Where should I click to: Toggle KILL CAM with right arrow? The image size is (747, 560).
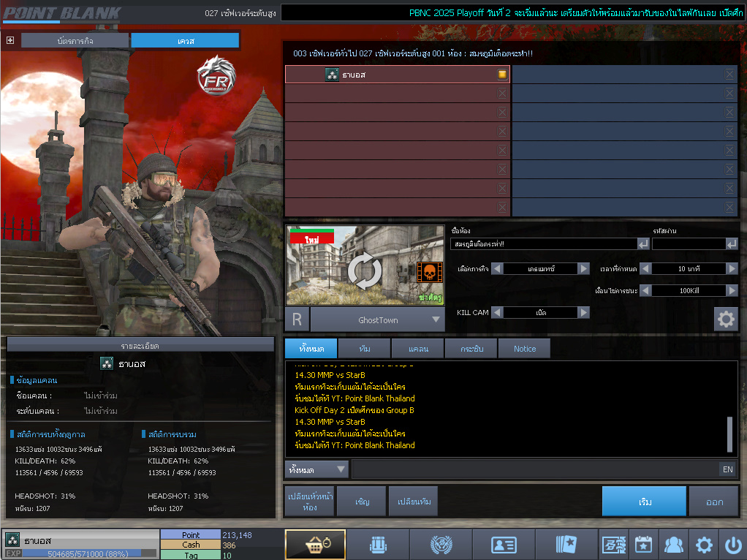(x=583, y=312)
